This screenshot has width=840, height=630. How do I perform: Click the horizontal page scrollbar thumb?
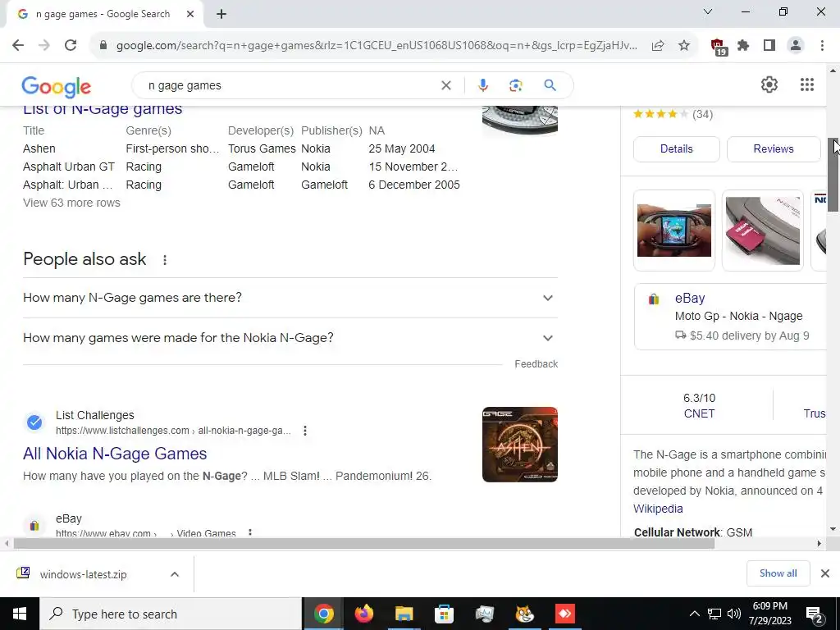363,544
